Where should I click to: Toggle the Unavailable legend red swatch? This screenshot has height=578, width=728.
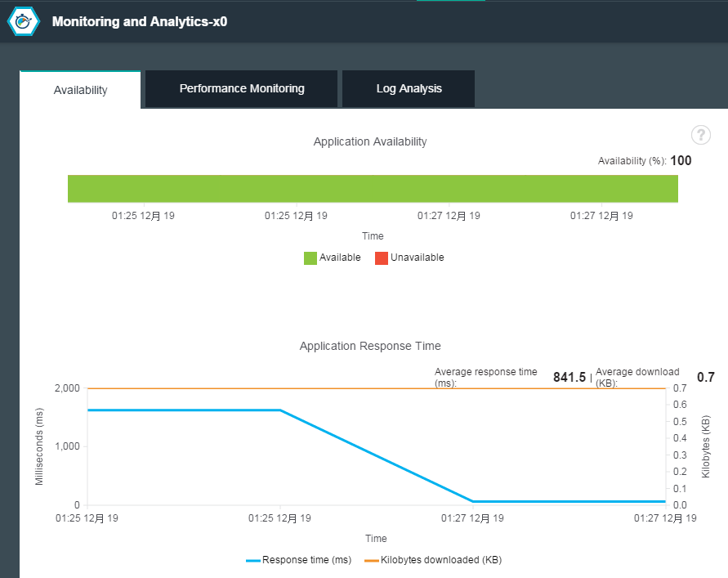pyautogui.click(x=382, y=258)
